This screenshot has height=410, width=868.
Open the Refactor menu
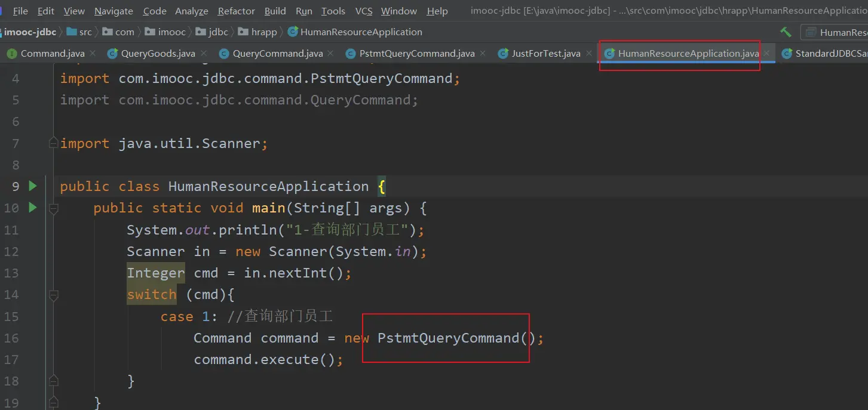click(x=236, y=11)
